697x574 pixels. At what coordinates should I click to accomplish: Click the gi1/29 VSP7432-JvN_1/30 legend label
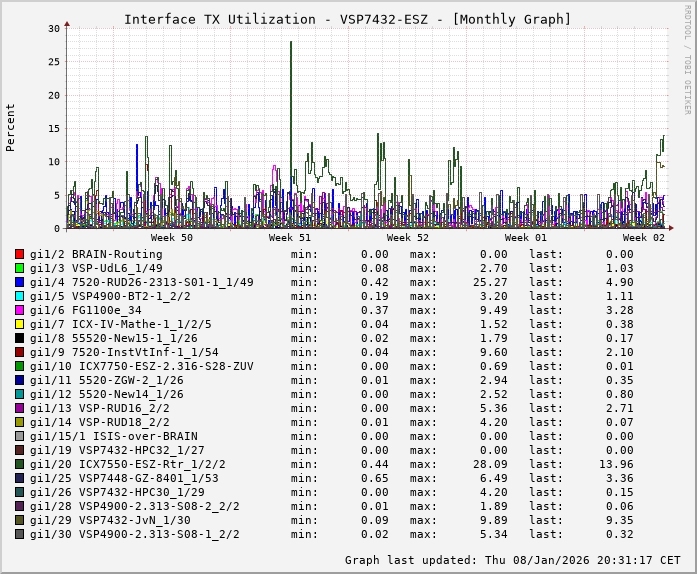coord(110,520)
